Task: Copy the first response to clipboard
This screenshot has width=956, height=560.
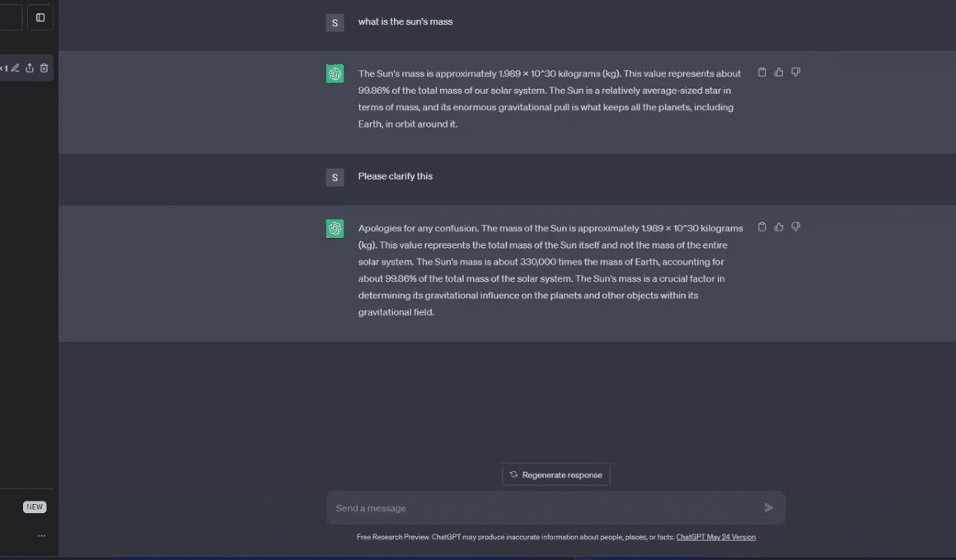Action: coord(762,72)
